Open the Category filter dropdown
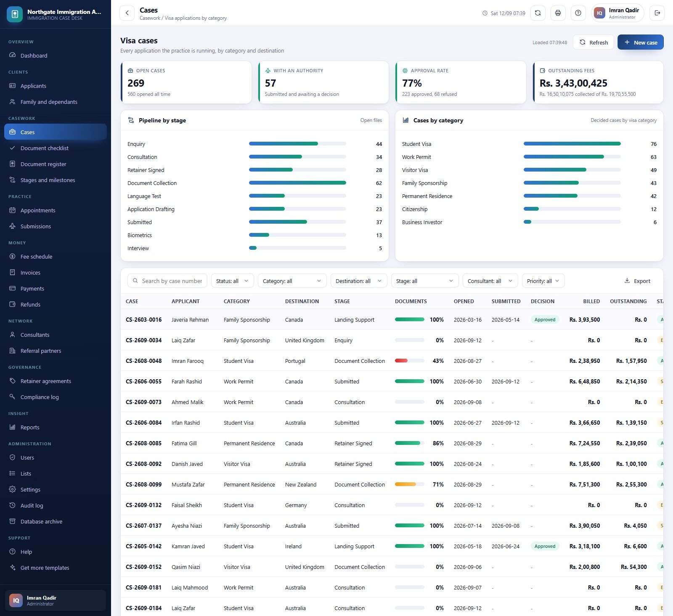Screen dimensions: 673x616 click(x=292, y=281)
